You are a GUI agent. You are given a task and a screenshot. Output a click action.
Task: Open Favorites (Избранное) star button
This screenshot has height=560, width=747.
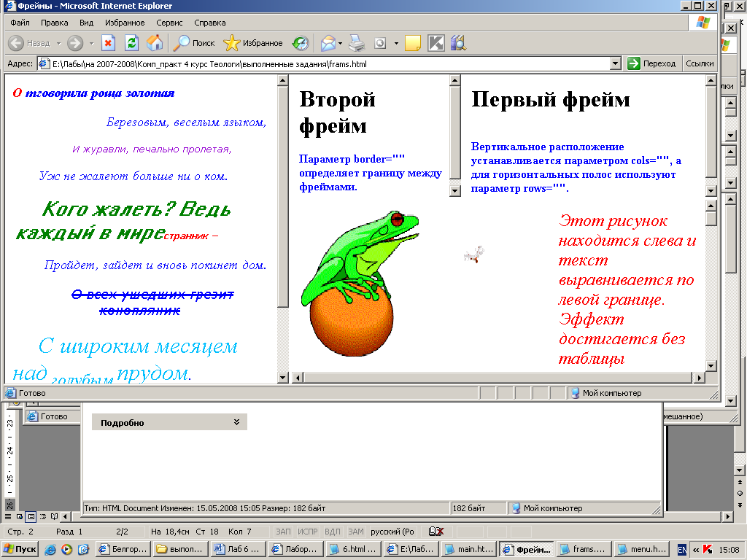coord(253,43)
